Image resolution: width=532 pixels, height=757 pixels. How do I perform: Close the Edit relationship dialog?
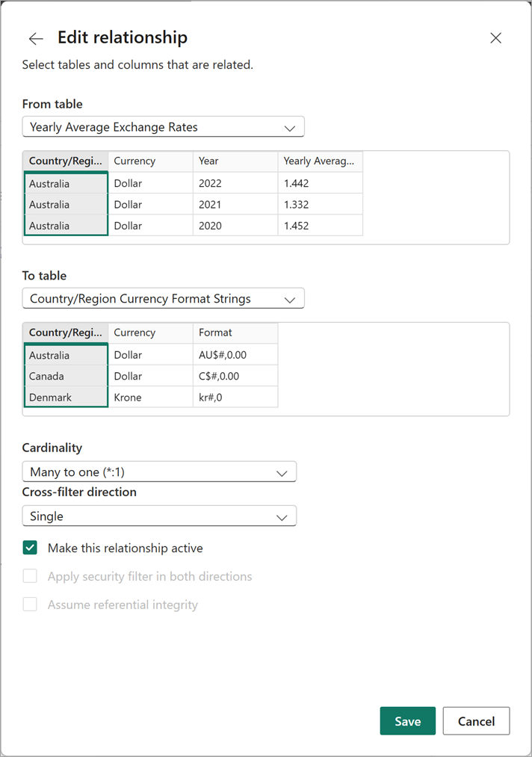coord(495,38)
